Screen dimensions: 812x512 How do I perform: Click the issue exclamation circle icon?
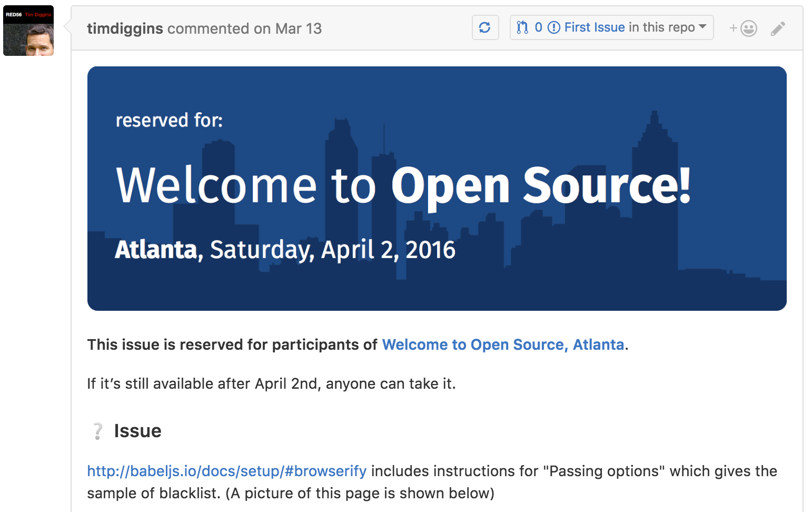pos(554,27)
